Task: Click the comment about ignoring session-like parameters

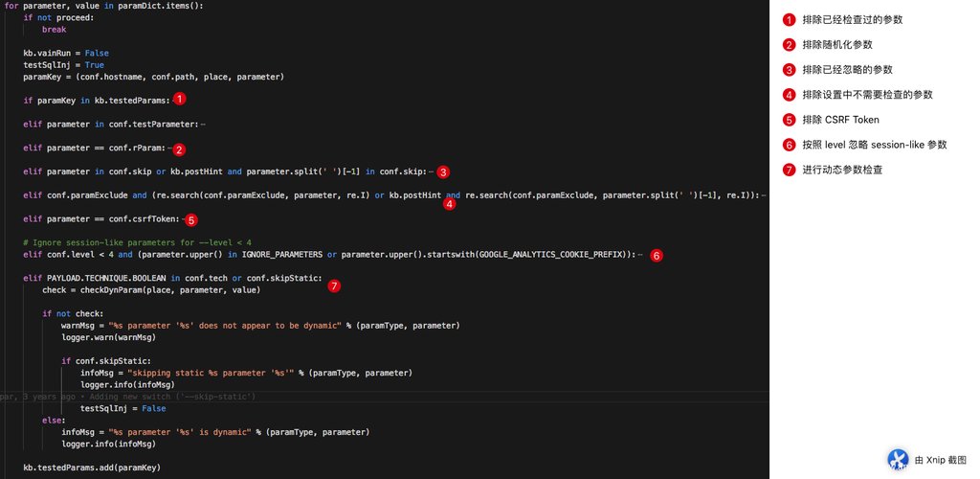Action: (x=137, y=242)
